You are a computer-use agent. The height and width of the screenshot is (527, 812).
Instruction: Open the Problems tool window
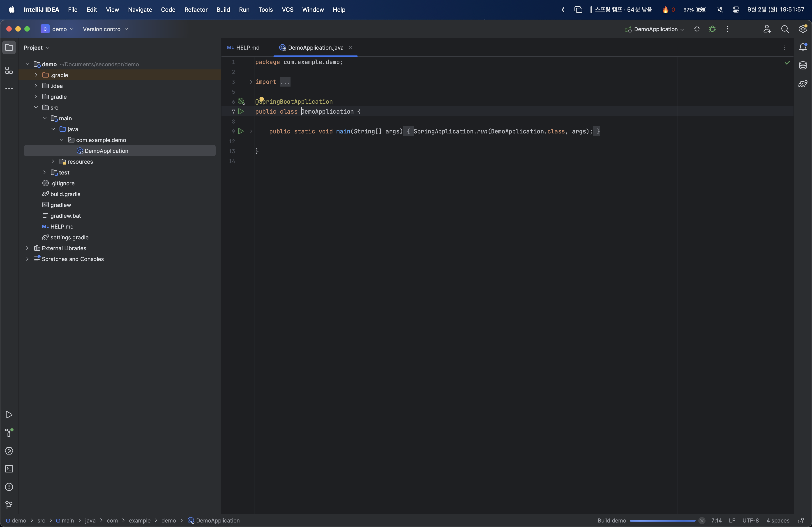(x=9, y=487)
